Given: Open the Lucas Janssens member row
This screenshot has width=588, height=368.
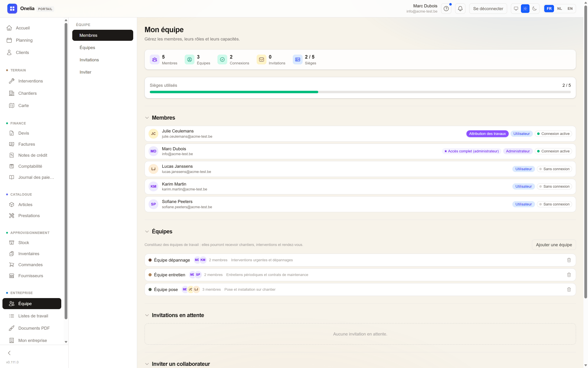Looking at the screenshot, I should 360,169.
